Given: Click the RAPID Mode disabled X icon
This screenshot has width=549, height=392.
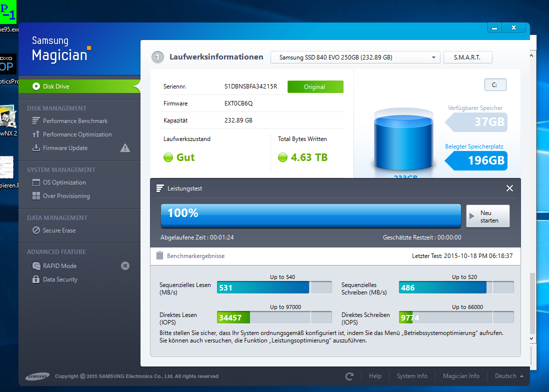Looking at the screenshot, I should (x=125, y=265).
